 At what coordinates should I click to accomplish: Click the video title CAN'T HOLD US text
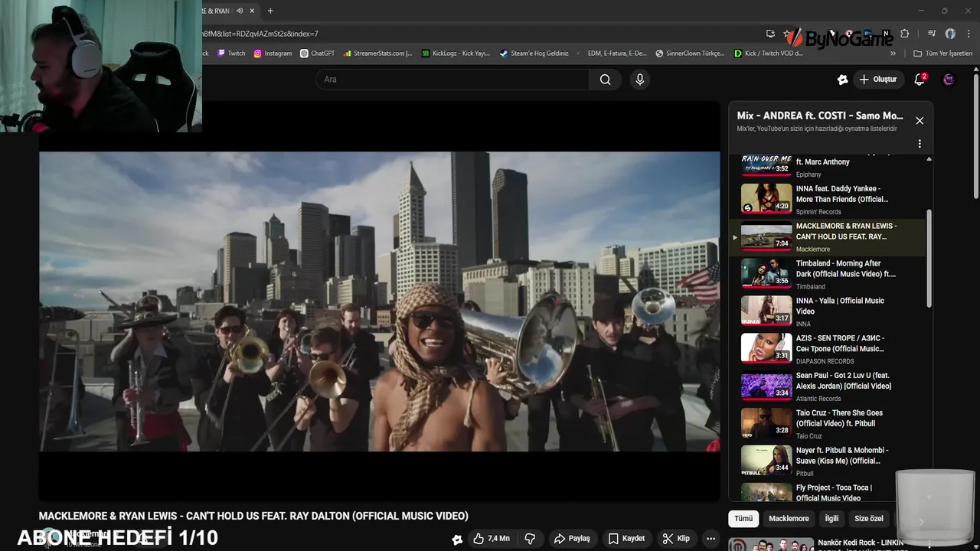[x=253, y=516]
